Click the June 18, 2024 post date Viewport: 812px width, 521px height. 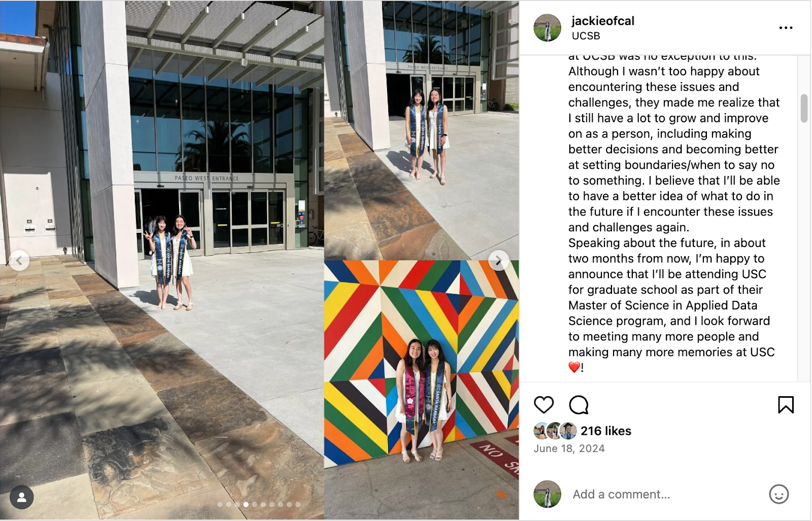click(569, 448)
